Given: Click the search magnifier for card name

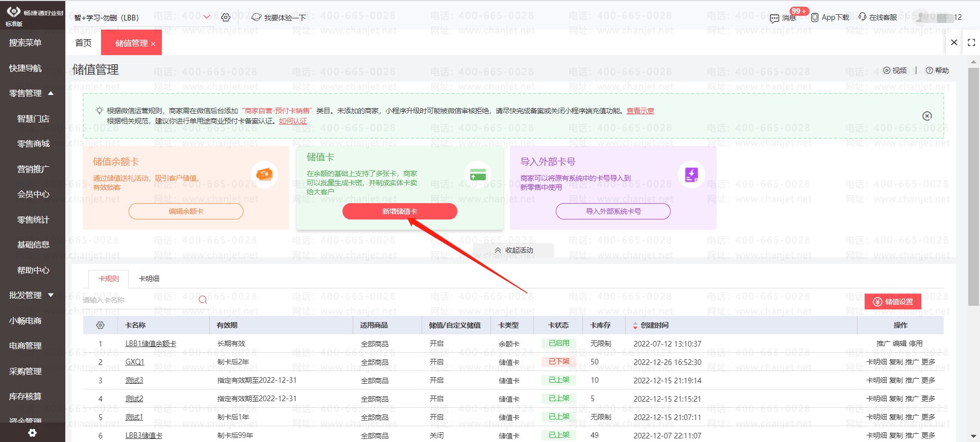Looking at the screenshot, I should point(203,300).
